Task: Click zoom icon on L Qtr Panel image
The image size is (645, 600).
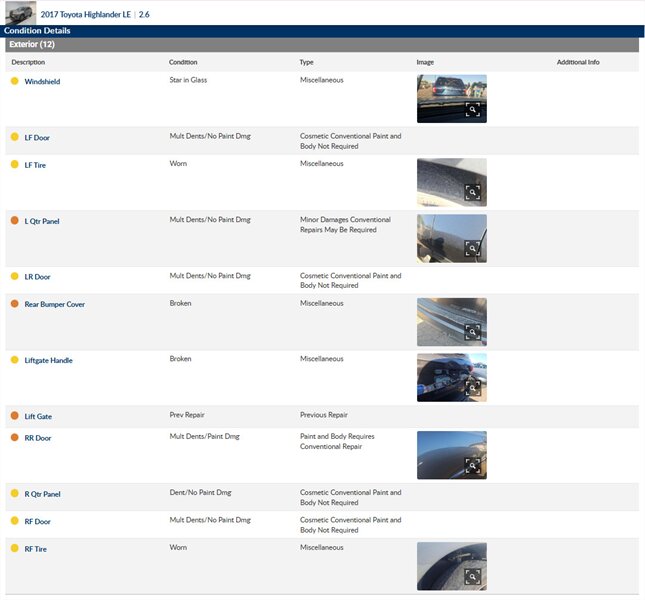Action: pos(473,249)
